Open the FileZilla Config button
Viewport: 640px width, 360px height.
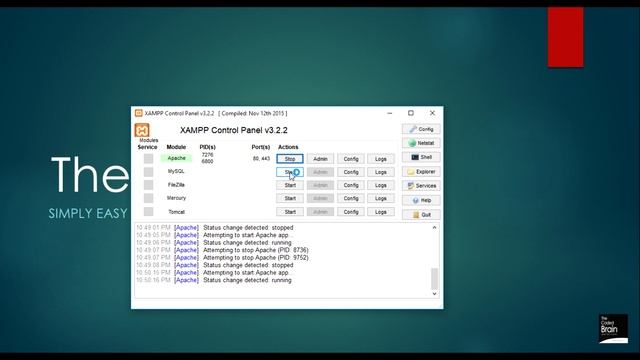tap(351, 185)
